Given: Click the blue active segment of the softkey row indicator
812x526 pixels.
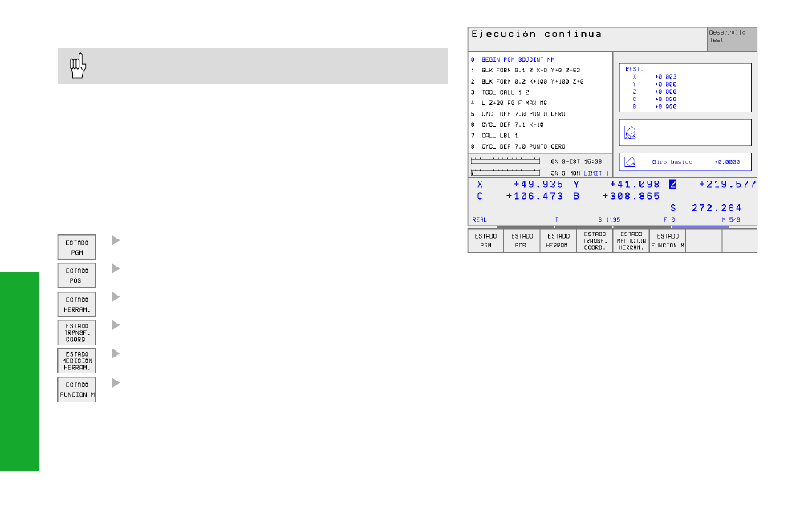Looking at the screenshot, I should pos(700,227).
